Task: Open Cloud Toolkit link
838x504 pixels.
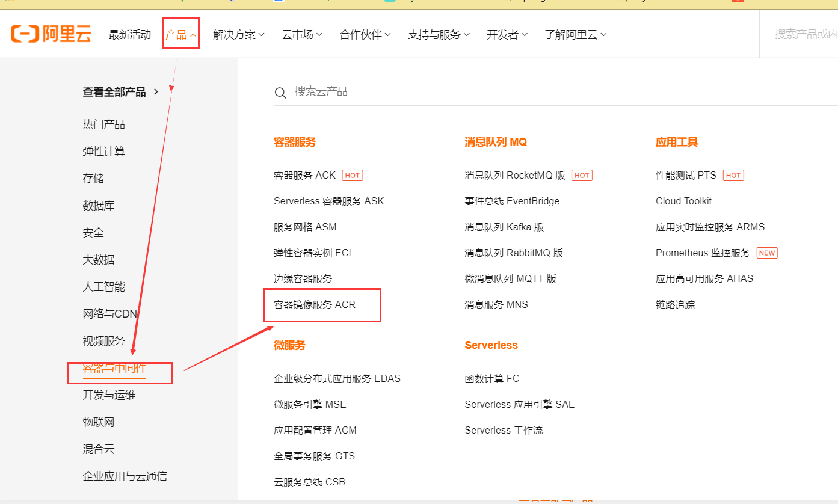Action: (x=684, y=201)
